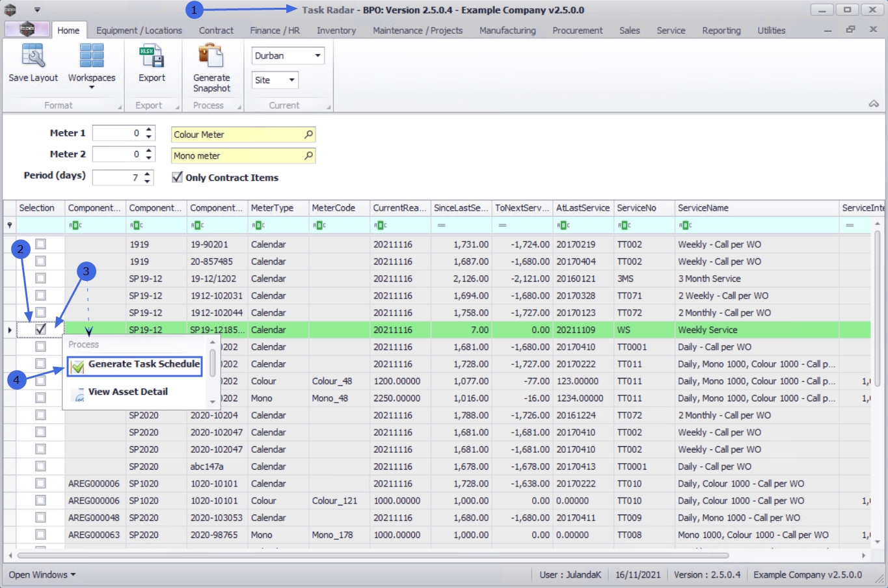Viewport: 888px width, 588px height.
Task: Choose View Asset Detail in the popup menu
Action: click(x=128, y=392)
